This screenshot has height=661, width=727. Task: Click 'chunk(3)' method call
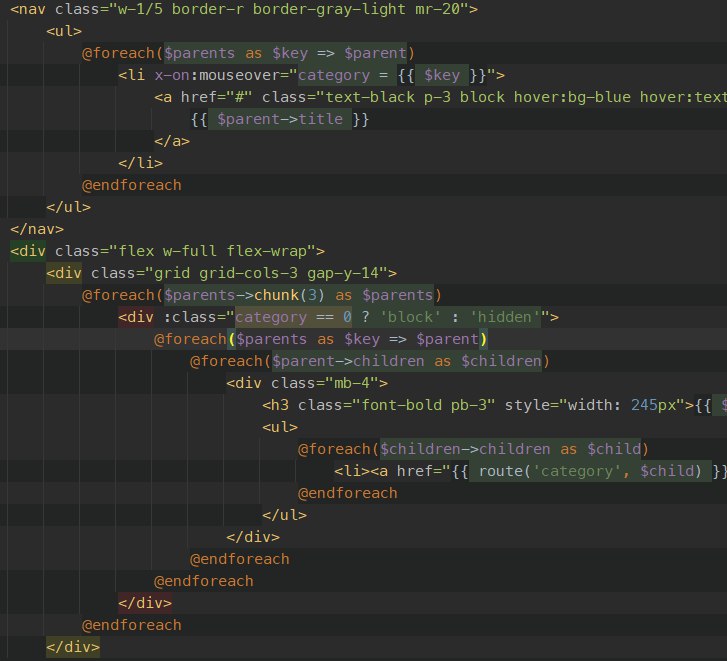coord(290,295)
